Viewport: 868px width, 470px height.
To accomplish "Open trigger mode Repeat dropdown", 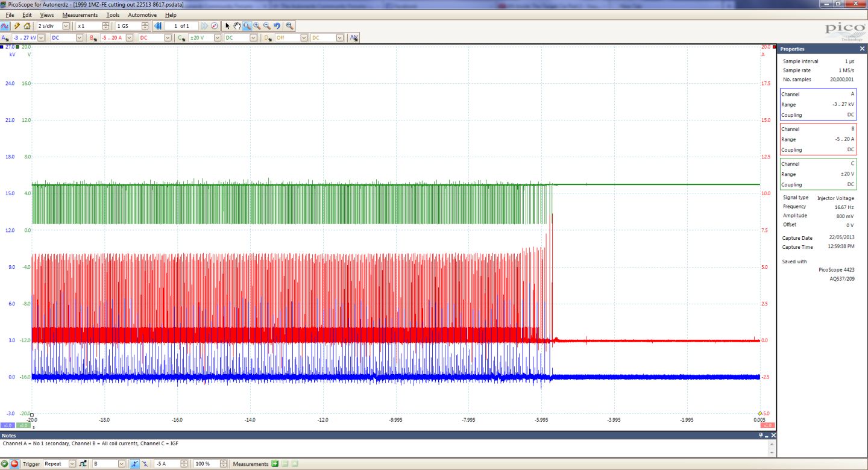I will pos(72,464).
